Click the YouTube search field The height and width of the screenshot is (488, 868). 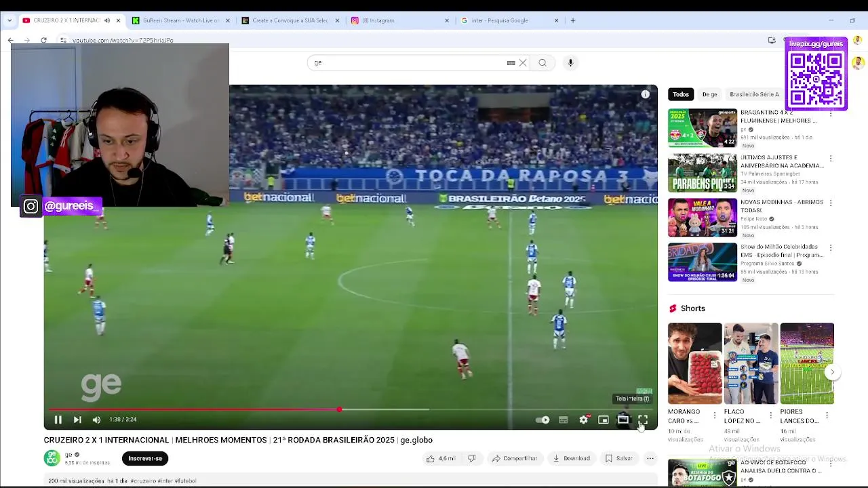pos(407,63)
